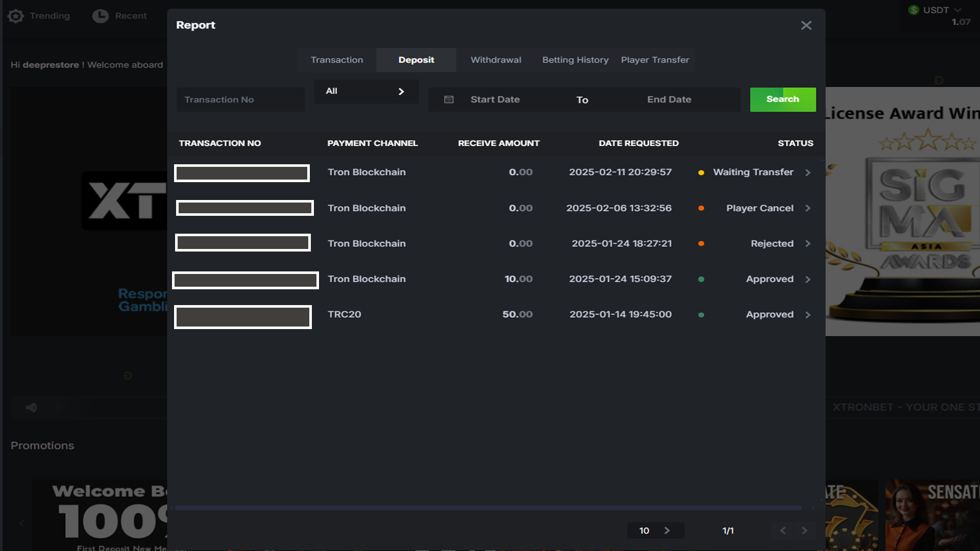Switch to the Withdrawal tab
This screenshot has height=551, width=980.
496,60
